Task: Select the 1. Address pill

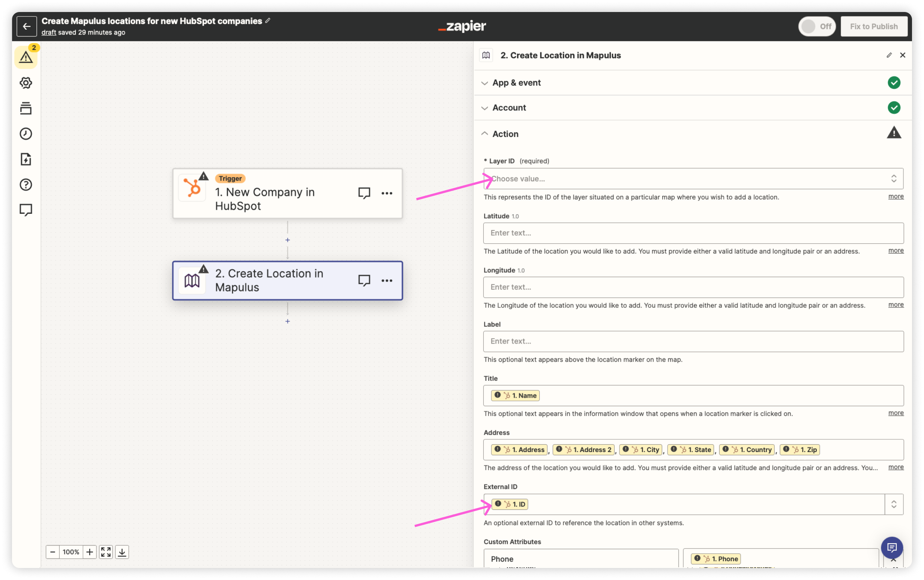Action: coord(519,449)
